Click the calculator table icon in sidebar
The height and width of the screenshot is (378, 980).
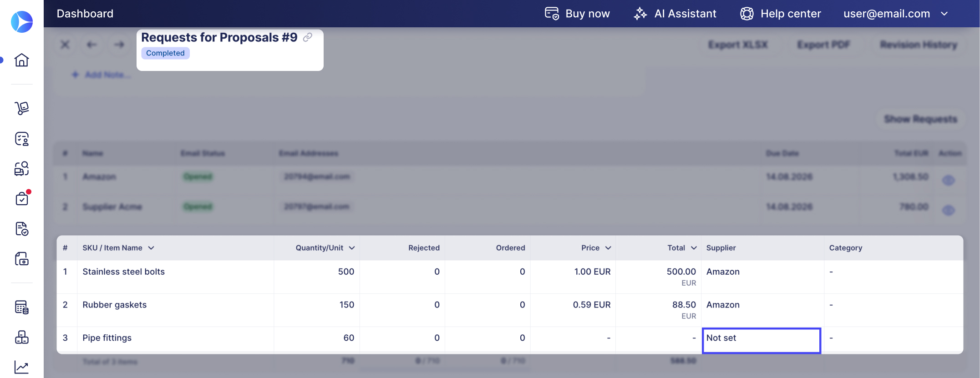pos(21,307)
